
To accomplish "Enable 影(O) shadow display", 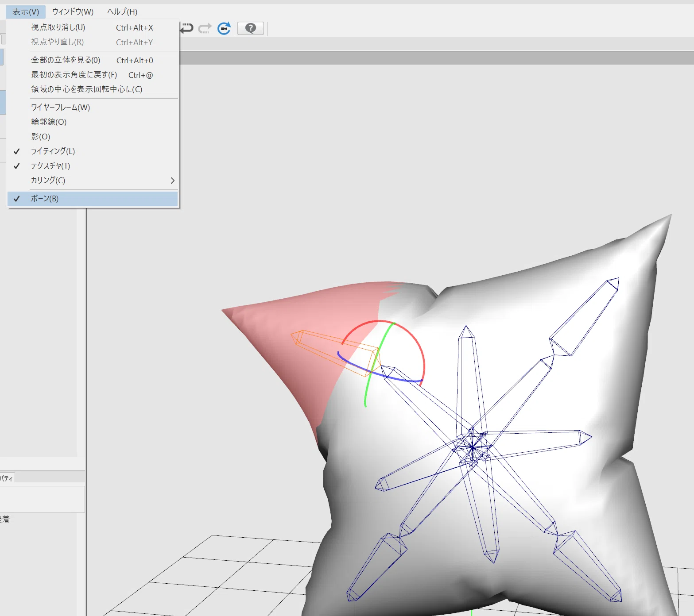I will pos(93,137).
